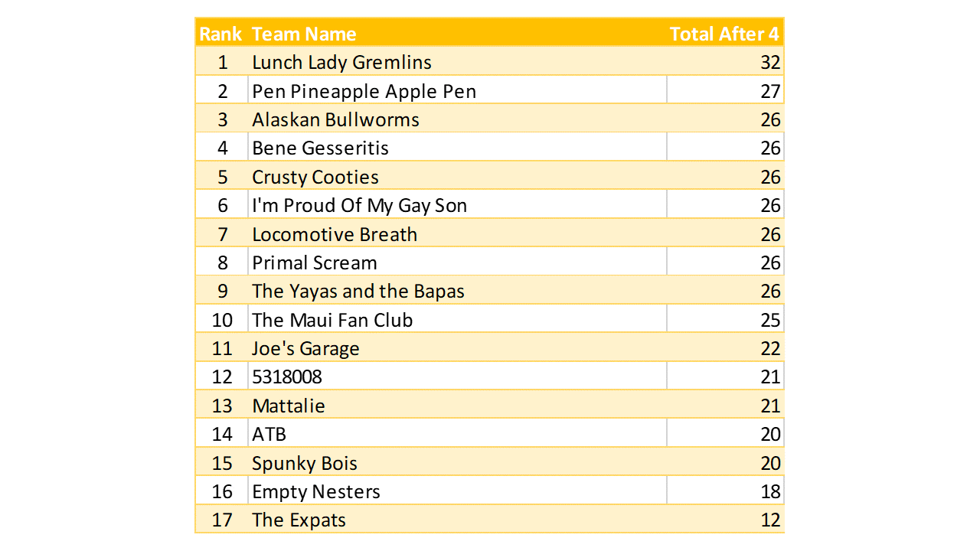Select the Bene Gesseritis cell
Viewport: 980px width, 551px height.
(320, 148)
